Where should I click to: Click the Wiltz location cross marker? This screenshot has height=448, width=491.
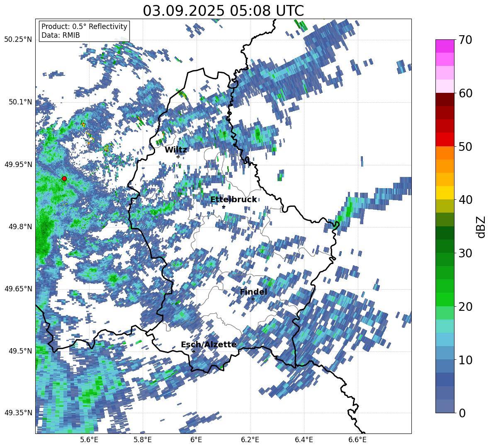click(x=178, y=157)
